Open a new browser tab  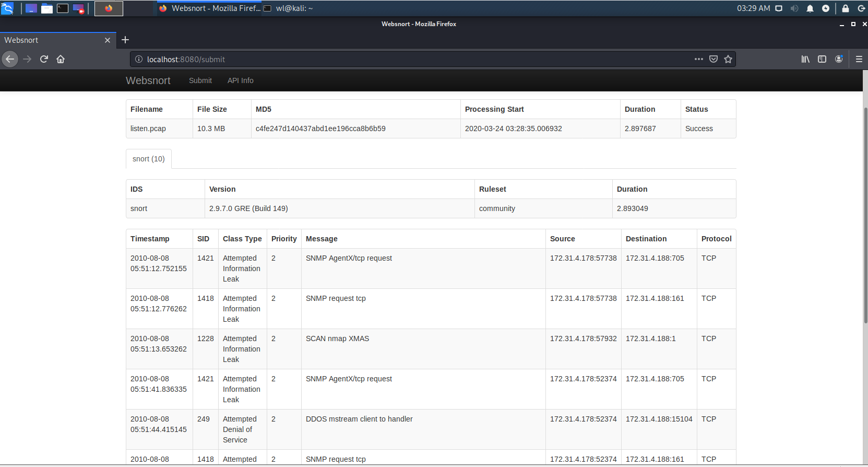(125, 40)
